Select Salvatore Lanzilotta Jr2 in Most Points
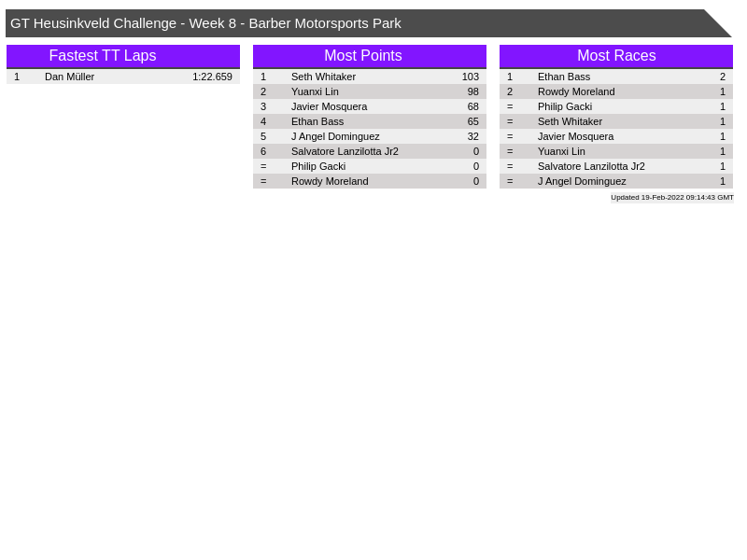 click(345, 151)
